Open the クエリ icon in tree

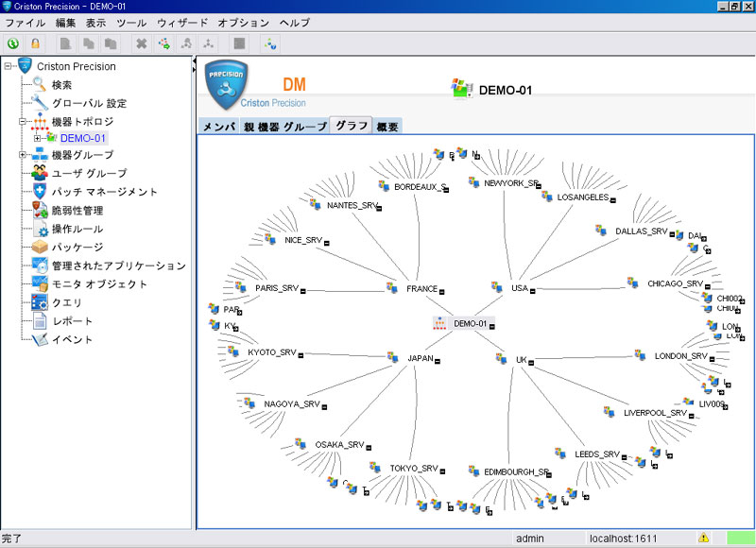click(40, 302)
